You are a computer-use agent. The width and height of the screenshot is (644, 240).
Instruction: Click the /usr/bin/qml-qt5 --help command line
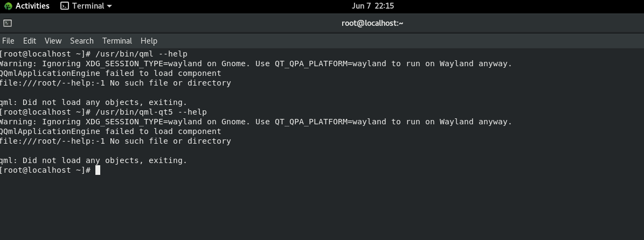(151, 112)
